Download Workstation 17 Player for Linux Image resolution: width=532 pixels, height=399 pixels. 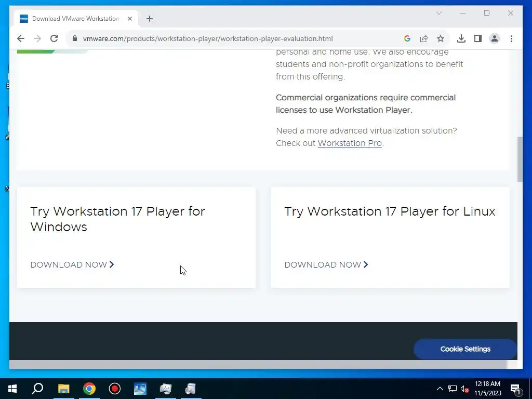pyautogui.click(x=326, y=264)
